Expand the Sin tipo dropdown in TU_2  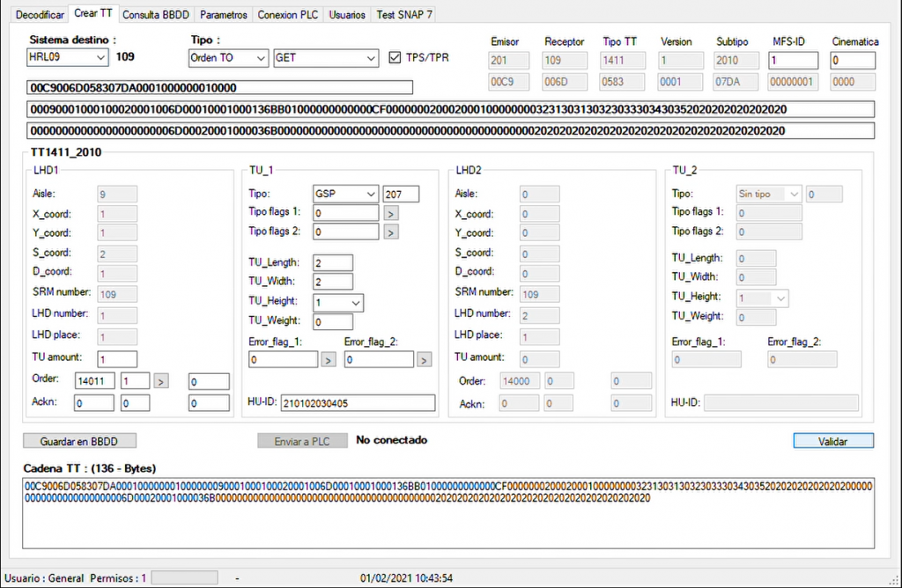click(x=795, y=194)
